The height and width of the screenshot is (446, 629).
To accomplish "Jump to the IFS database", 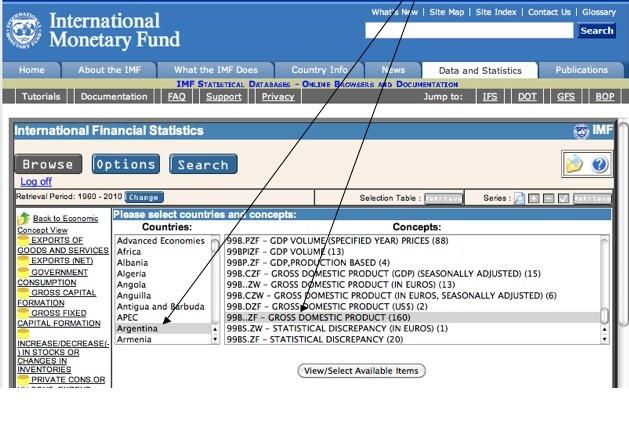I will tap(490, 97).
